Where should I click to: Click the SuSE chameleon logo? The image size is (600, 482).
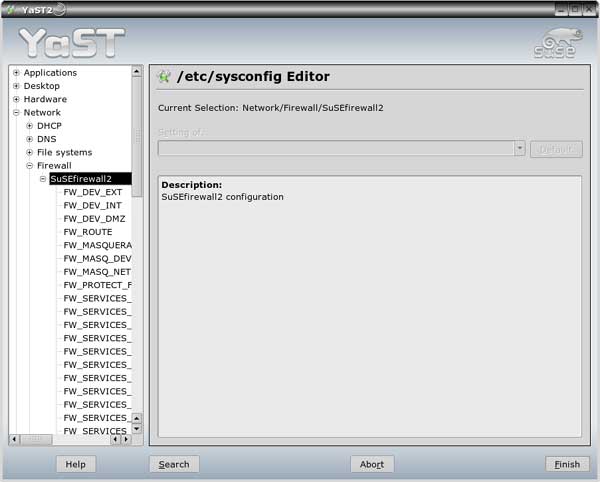pos(558,43)
